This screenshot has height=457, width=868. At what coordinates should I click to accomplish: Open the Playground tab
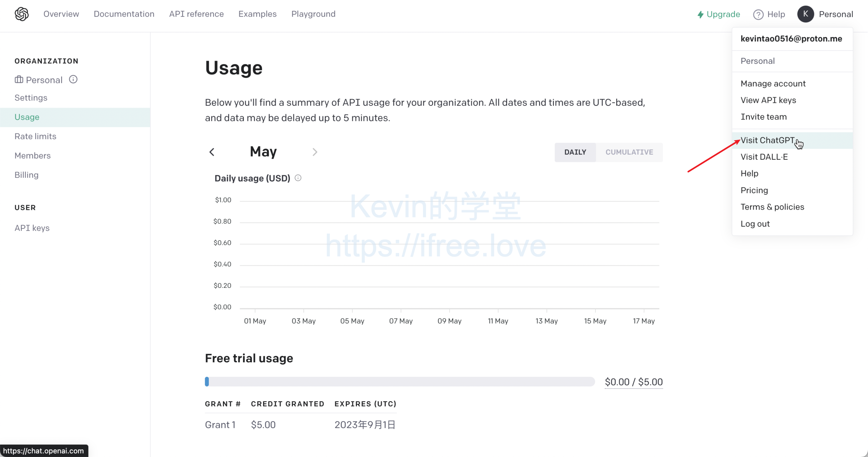[314, 14]
